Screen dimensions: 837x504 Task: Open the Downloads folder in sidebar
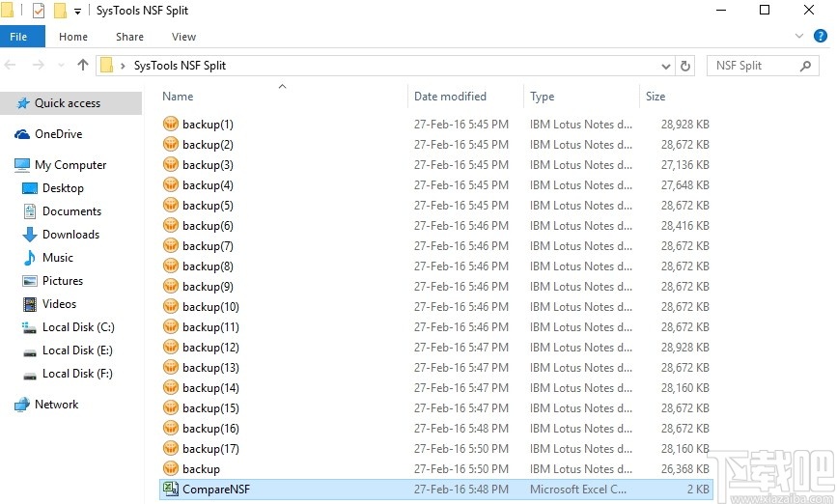(x=70, y=235)
